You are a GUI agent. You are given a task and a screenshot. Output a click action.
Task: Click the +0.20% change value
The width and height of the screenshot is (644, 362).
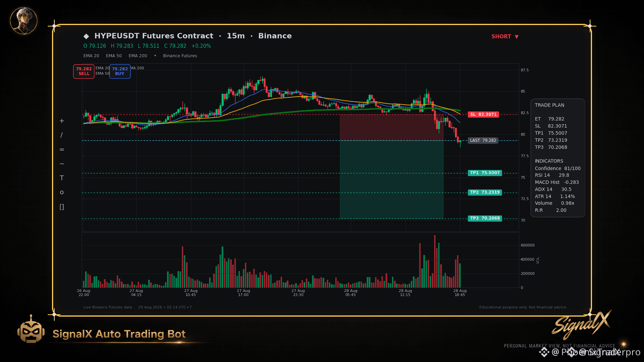[201, 46]
